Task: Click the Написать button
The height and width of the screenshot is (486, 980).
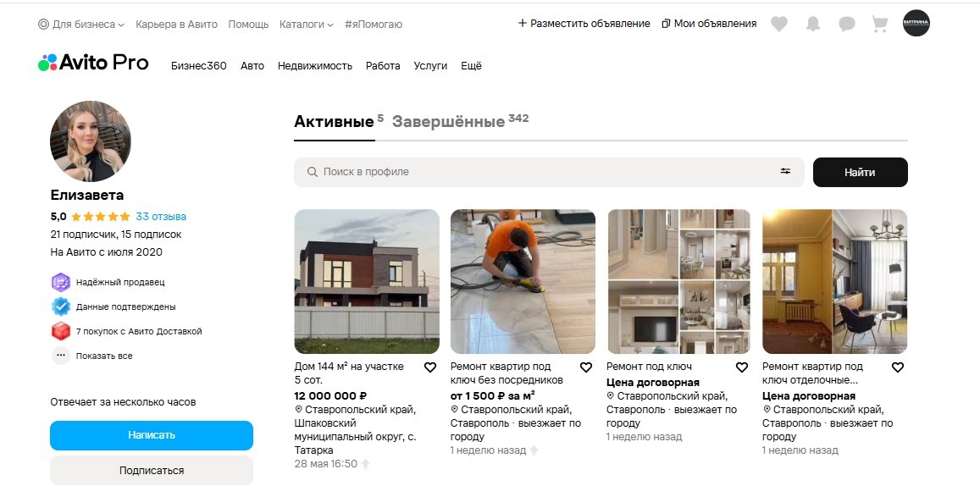Action: tap(152, 435)
